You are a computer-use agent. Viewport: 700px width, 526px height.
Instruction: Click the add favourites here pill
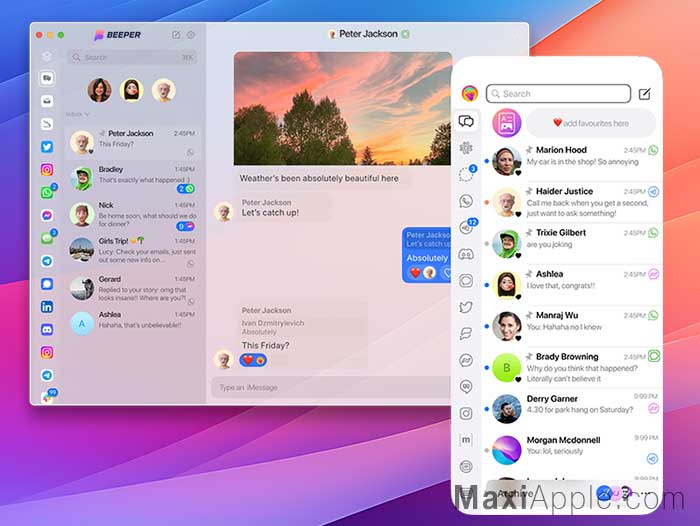(x=591, y=123)
